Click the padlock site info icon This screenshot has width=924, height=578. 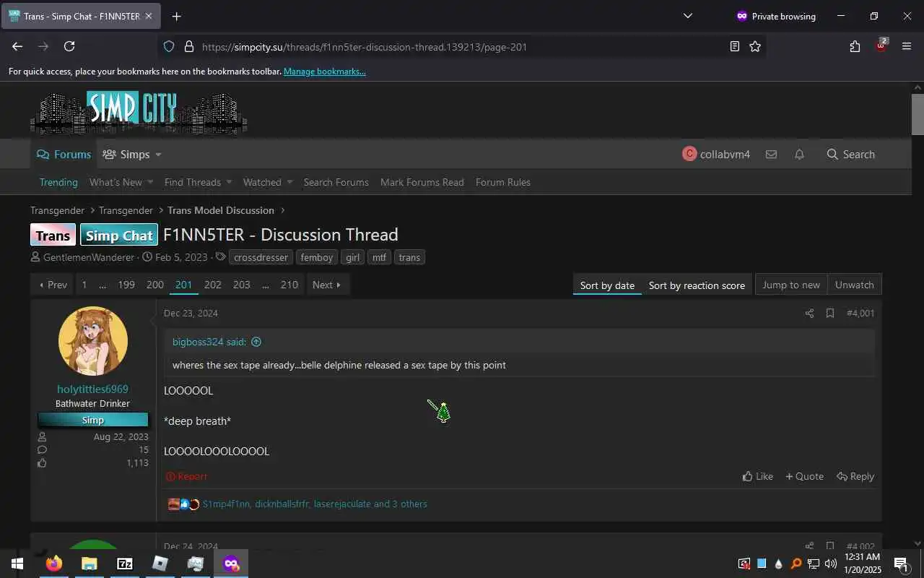(x=189, y=46)
